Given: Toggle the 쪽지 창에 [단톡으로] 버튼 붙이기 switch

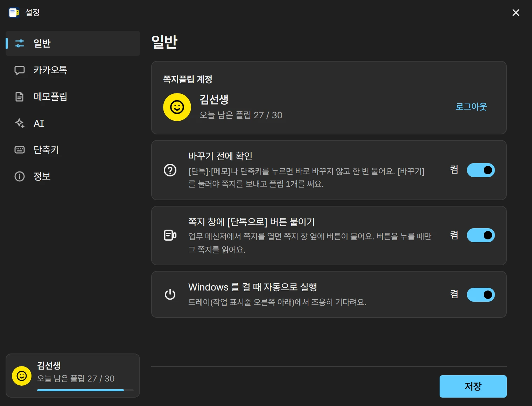Looking at the screenshot, I should (x=481, y=235).
